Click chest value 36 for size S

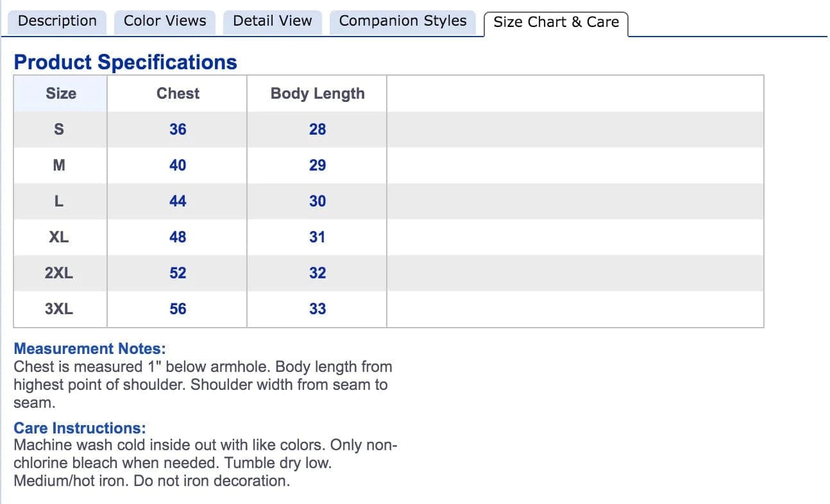click(178, 130)
